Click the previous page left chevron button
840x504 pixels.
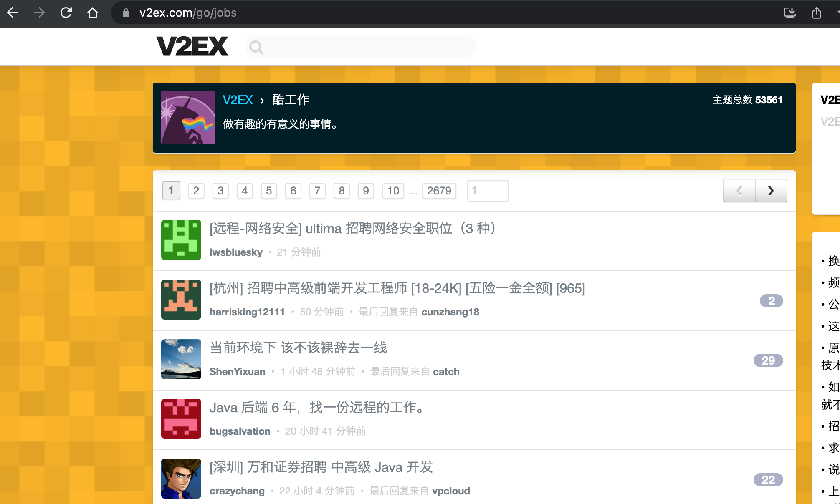point(739,191)
